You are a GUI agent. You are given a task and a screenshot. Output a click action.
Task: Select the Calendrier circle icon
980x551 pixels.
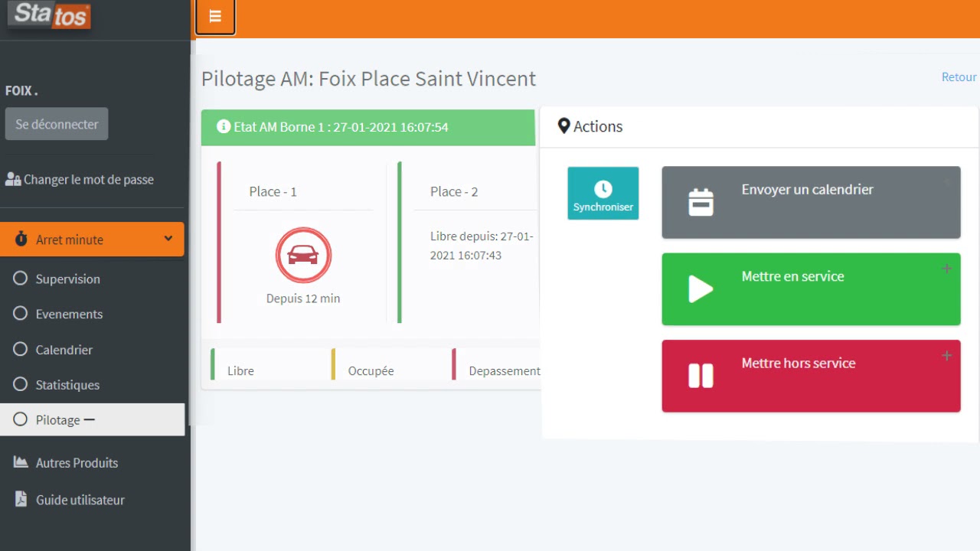pos(21,350)
